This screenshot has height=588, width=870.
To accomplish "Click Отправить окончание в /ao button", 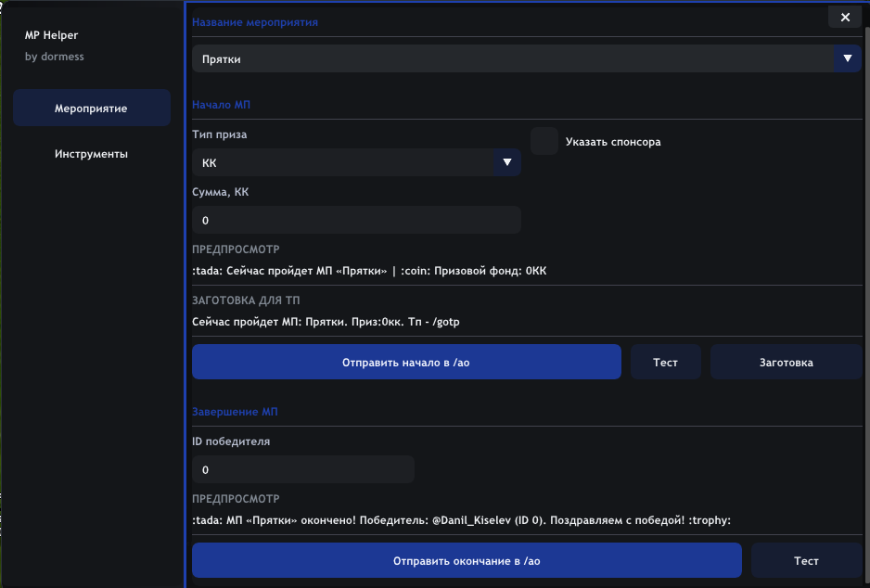I will click(x=467, y=560).
